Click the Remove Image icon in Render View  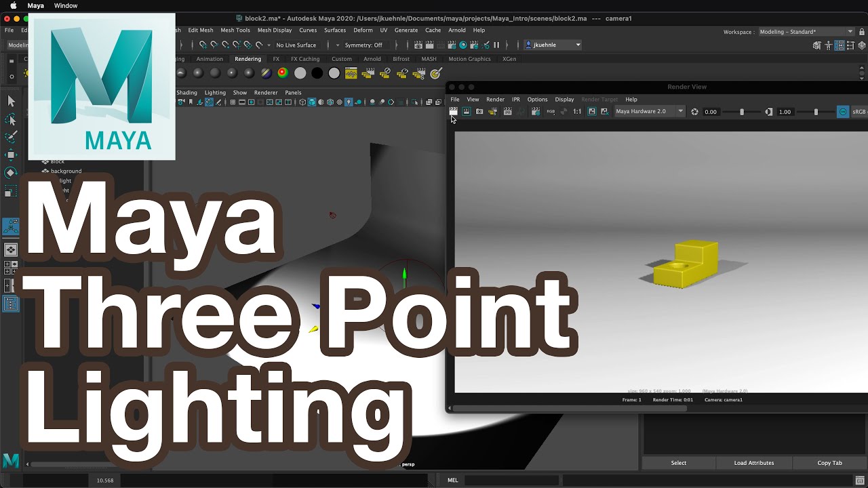tap(604, 111)
